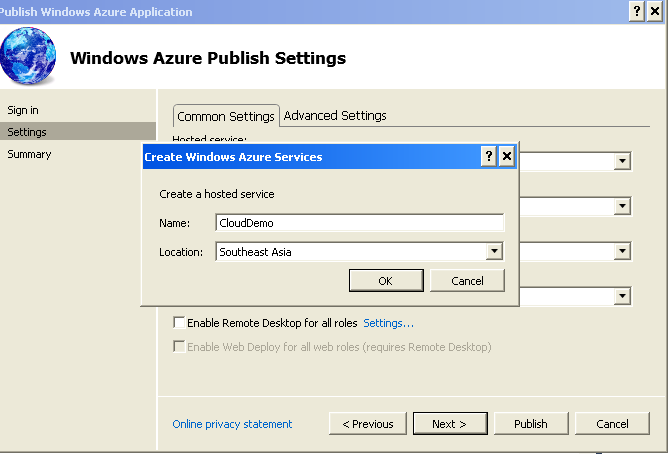Click the Next > button
This screenshot has height=454, width=668.
click(450, 424)
